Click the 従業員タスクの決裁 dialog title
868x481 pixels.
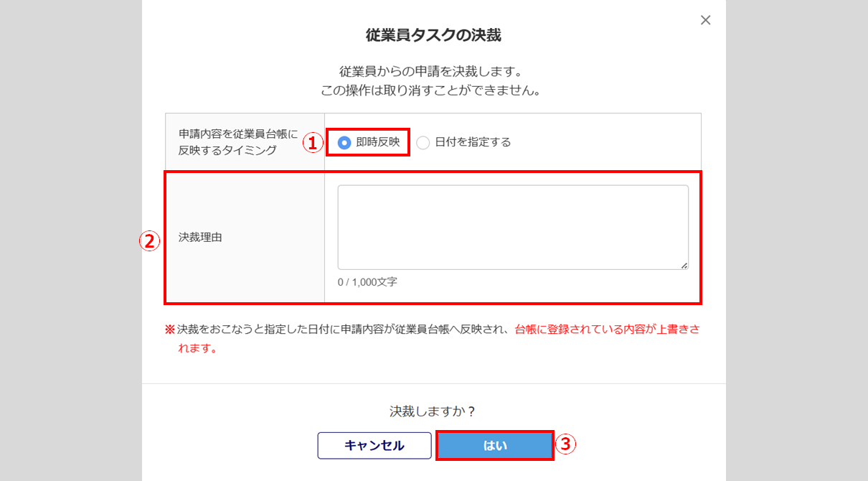pos(433,34)
